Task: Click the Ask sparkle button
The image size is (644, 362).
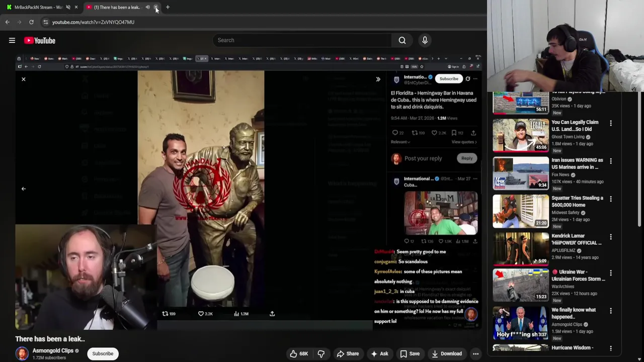Action: (x=379, y=353)
